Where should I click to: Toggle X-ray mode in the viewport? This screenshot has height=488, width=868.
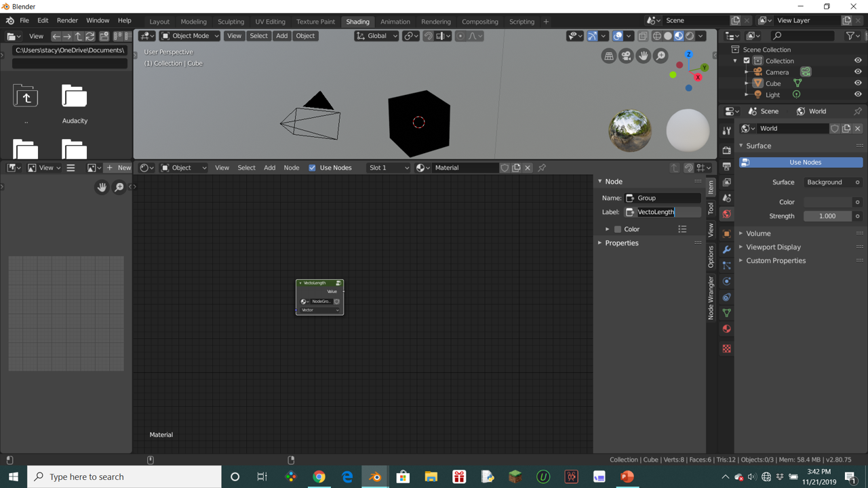(x=642, y=36)
